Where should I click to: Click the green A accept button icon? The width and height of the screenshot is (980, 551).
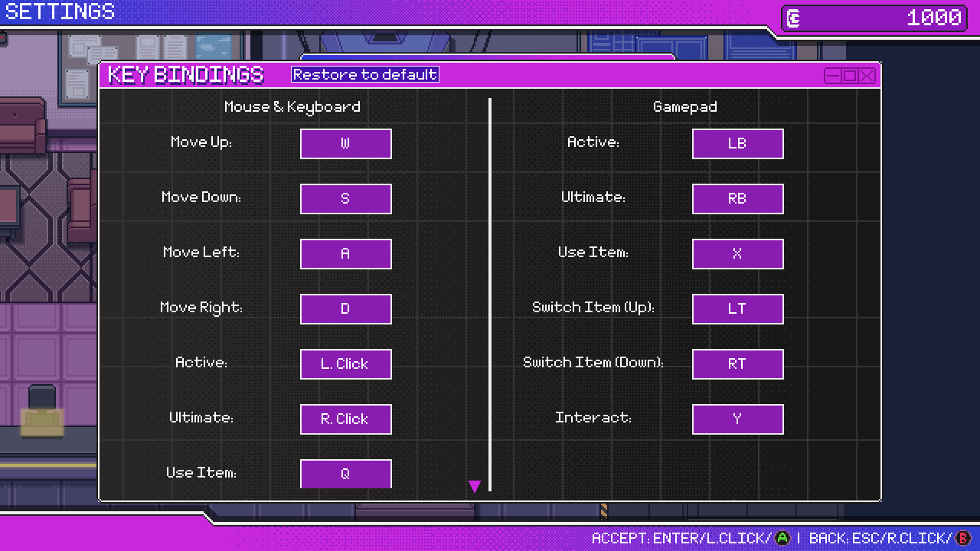[782, 538]
